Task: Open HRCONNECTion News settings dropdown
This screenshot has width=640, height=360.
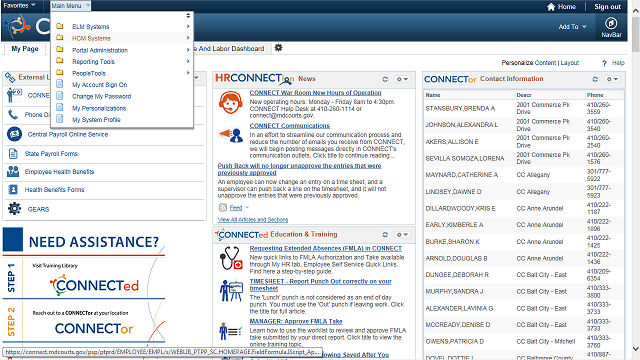Action: click(402, 79)
